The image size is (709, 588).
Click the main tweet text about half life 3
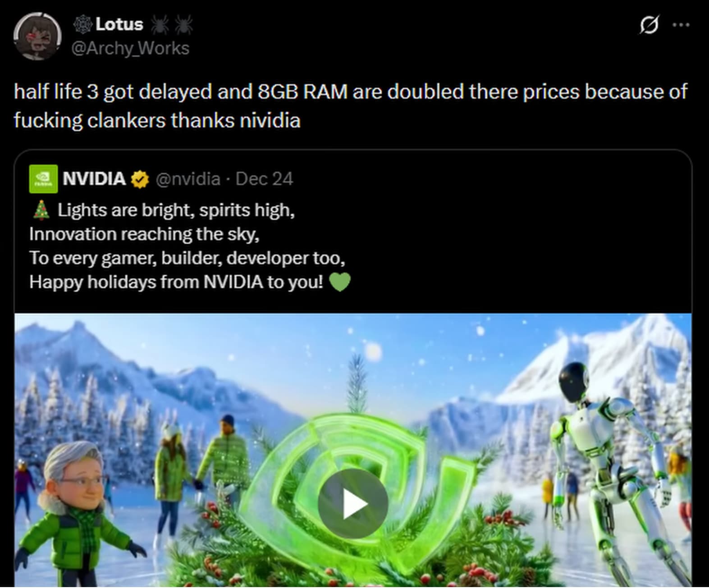[x=351, y=106]
